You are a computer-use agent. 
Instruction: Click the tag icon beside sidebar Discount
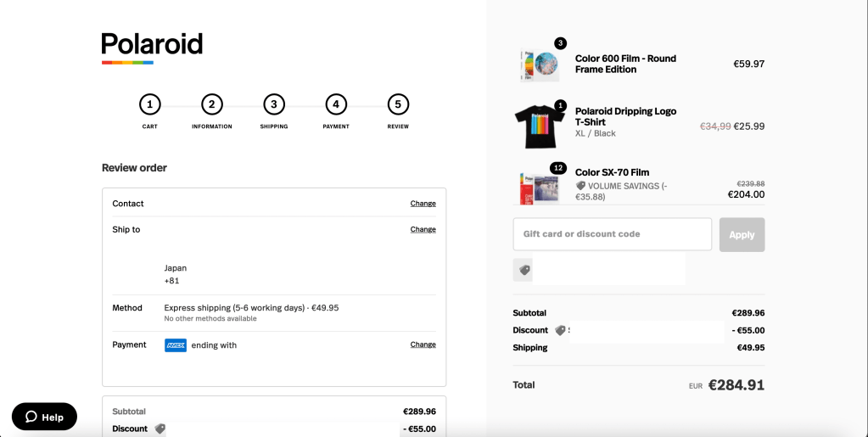click(560, 330)
